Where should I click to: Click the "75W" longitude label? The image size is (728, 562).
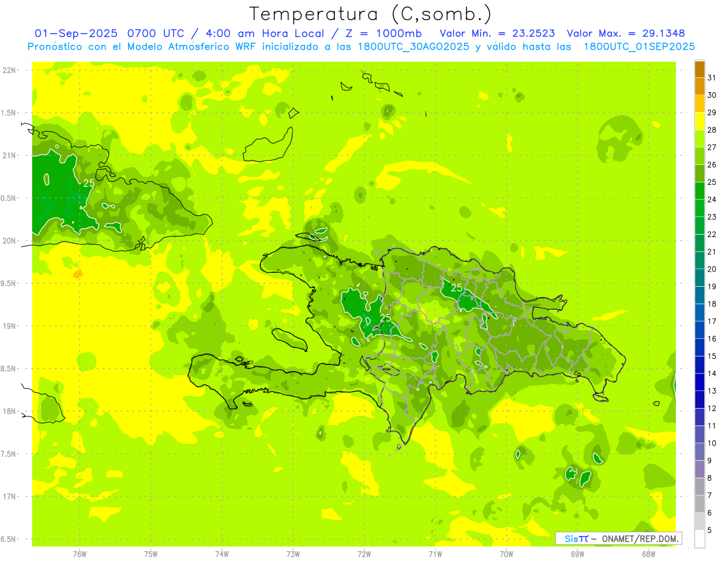pos(150,554)
